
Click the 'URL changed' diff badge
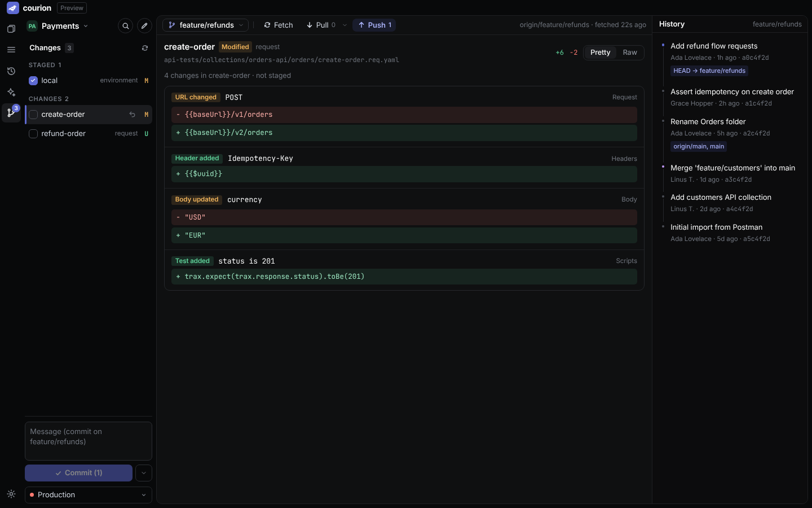196,98
